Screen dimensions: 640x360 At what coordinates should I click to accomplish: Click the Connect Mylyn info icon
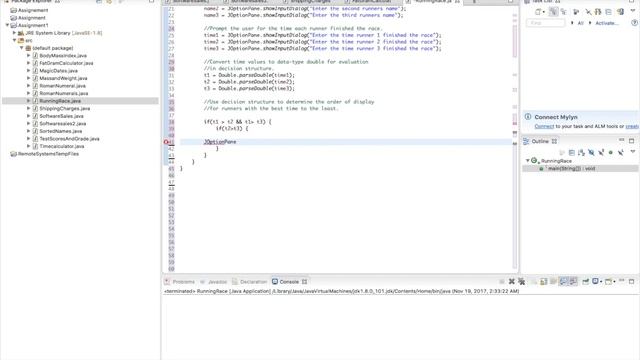(x=528, y=117)
